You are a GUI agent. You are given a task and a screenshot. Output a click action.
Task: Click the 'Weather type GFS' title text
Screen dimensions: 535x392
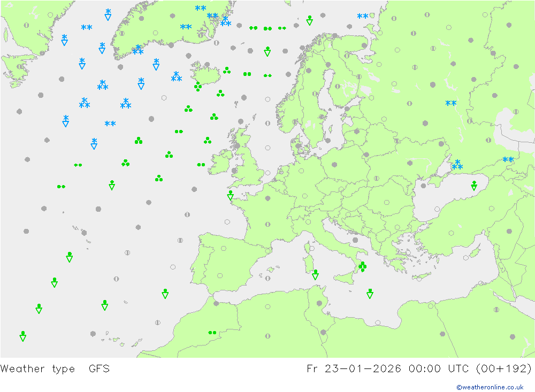point(55,369)
